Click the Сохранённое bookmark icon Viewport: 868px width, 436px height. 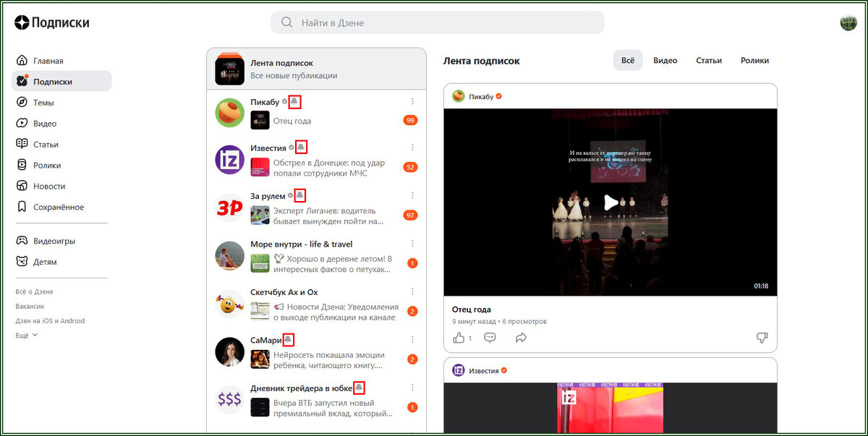(x=22, y=207)
